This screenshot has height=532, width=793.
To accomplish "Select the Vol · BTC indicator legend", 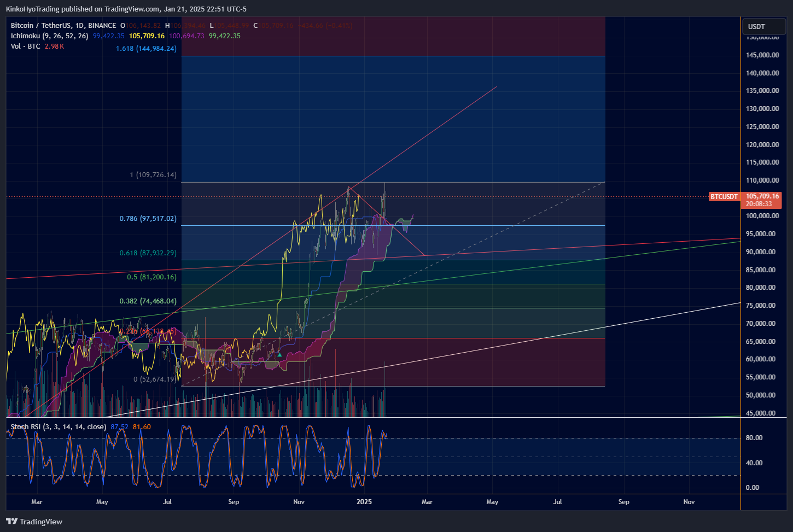I will coord(26,46).
